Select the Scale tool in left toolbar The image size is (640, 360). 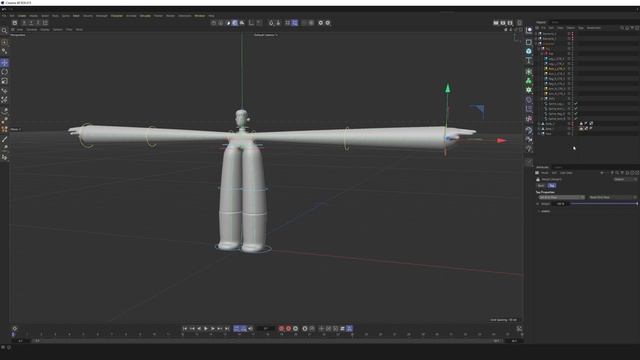4,81
